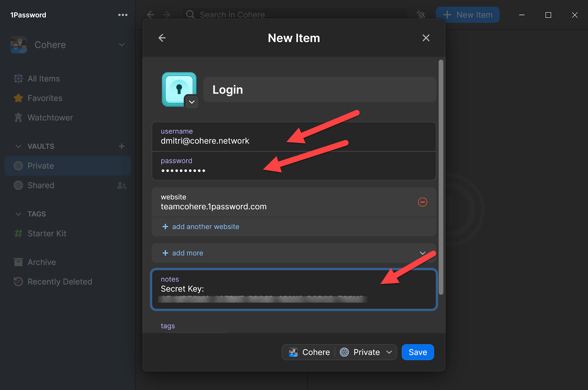This screenshot has height=390, width=588.
Task: Collapse the VAULTS section chevron
Action: click(x=18, y=146)
